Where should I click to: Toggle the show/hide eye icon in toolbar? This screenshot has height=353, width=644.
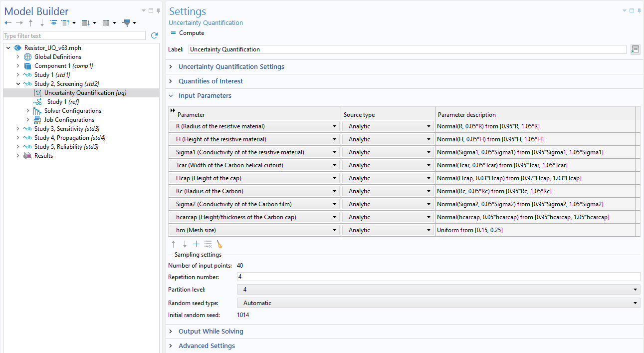coord(53,23)
